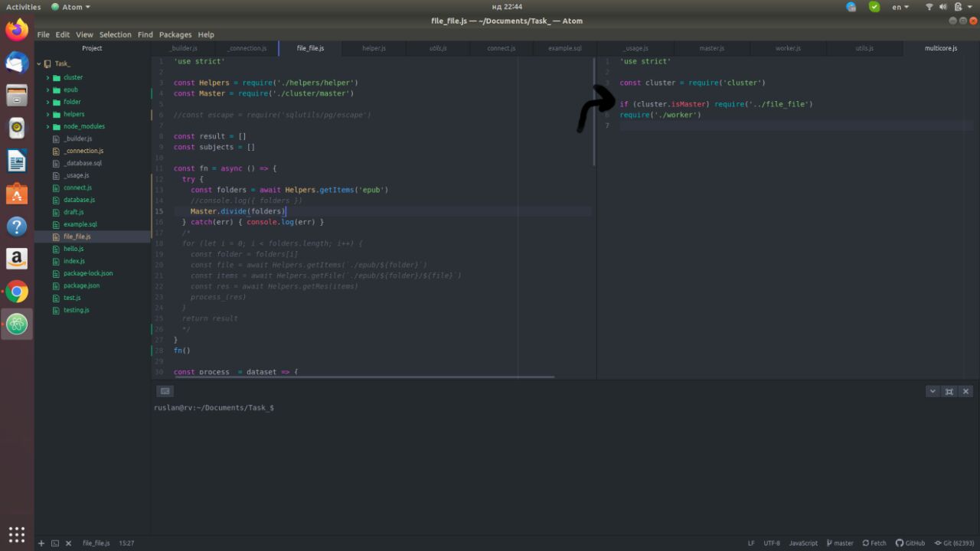Viewport: 980px width, 551px height.
Task: Open the green checkmark tray indicator
Action: [x=874, y=7]
